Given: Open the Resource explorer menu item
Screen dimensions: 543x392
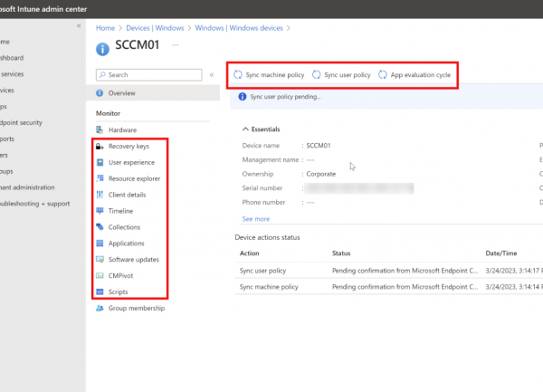Looking at the screenshot, I should point(129,178).
